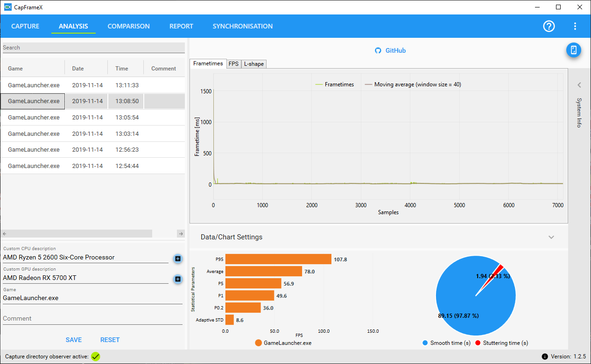Click the GitHub logo icon

(378, 50)
